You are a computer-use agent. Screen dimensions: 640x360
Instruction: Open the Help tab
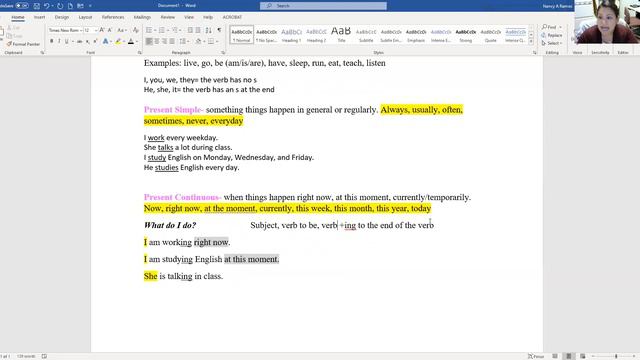[208, 17]
